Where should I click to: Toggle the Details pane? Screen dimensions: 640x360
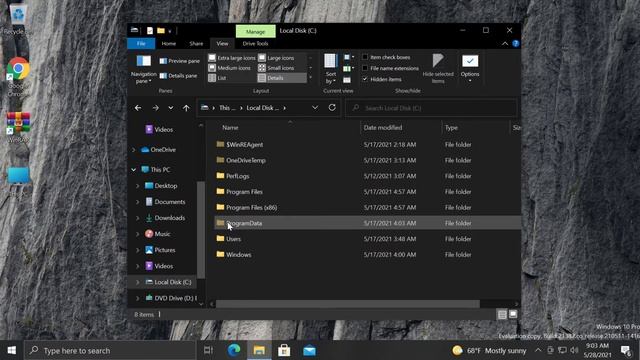178,76
